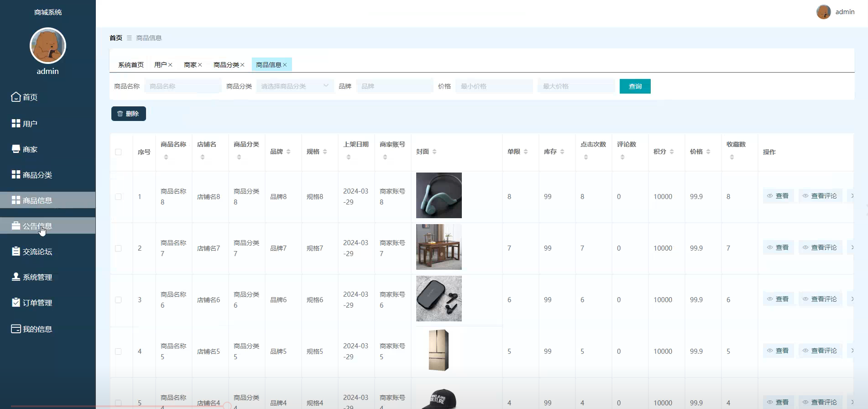Click the admin avatar in top-right header
The width and height of the screenshot is (868, 409).
824,12
